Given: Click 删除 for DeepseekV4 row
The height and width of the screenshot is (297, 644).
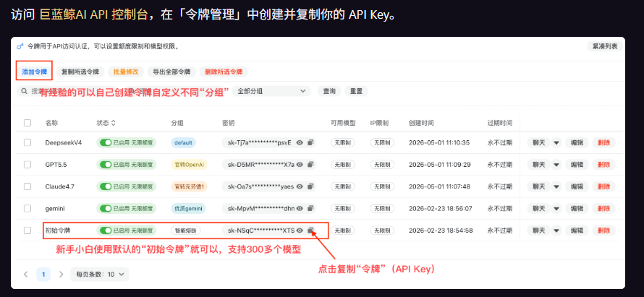Looking at the screenshot, I should (603, 142).
